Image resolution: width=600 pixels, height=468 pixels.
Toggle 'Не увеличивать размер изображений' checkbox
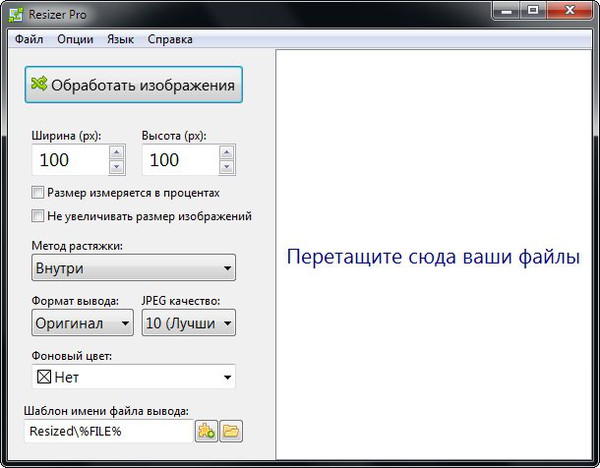(x=38, y=216)
